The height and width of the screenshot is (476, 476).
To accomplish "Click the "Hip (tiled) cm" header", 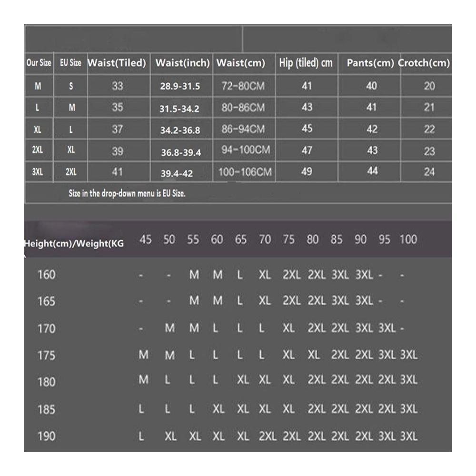I will tap(306, 63).
